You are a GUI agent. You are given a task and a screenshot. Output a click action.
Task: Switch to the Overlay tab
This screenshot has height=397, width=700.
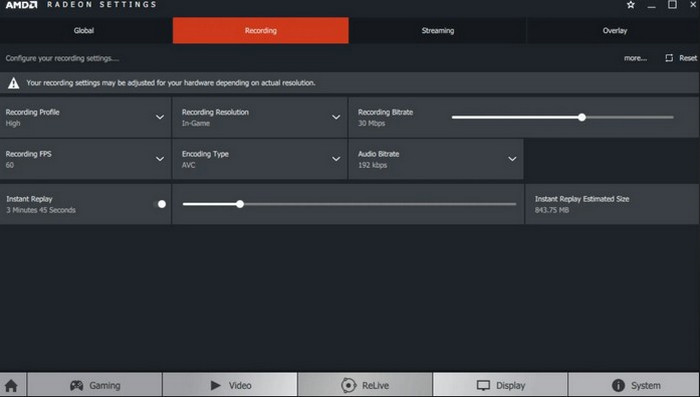pos(615,30)
